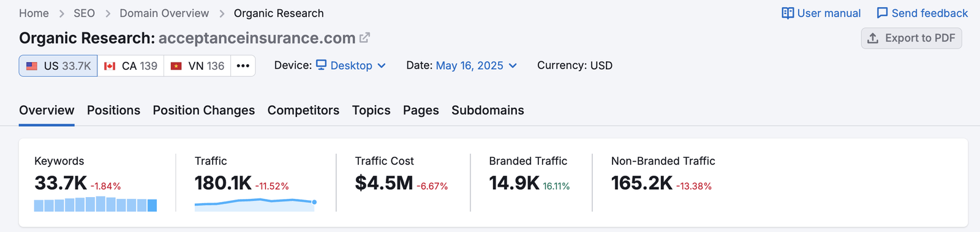Select the CA 139 database toggle
This screenshot has height=232, width=980.
pyautogui.click(x=130, y=66)
